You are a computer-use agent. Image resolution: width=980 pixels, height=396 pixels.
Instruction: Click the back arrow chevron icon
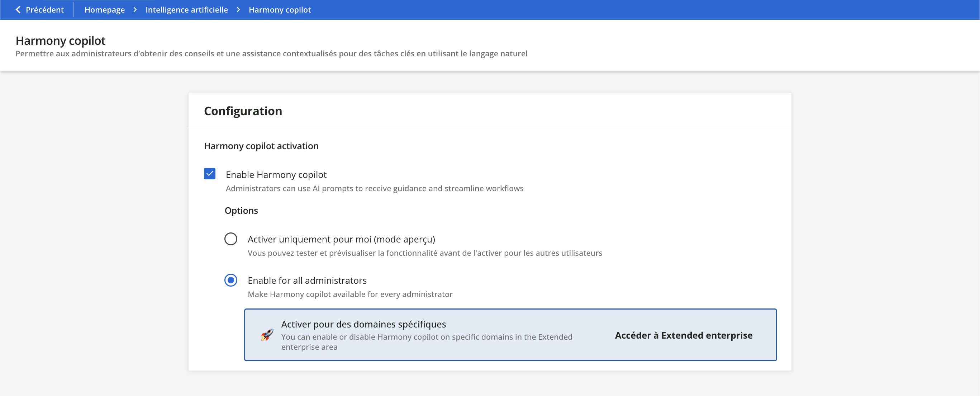18,10
